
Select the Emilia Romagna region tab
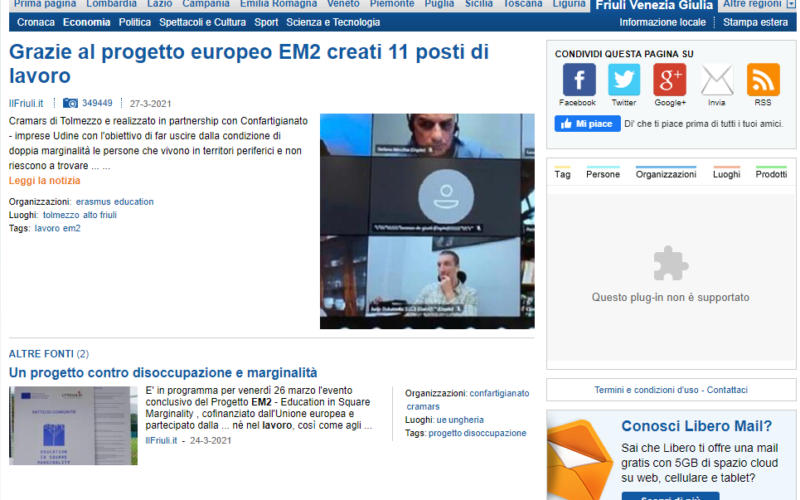278,4
